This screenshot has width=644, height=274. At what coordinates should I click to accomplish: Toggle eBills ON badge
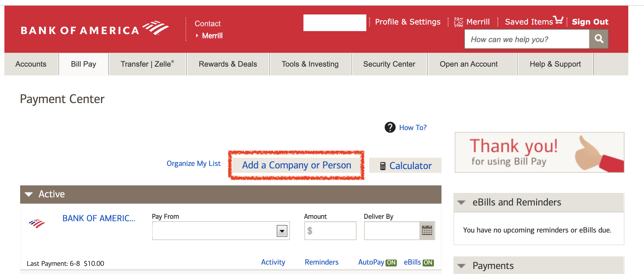[428, 263]
